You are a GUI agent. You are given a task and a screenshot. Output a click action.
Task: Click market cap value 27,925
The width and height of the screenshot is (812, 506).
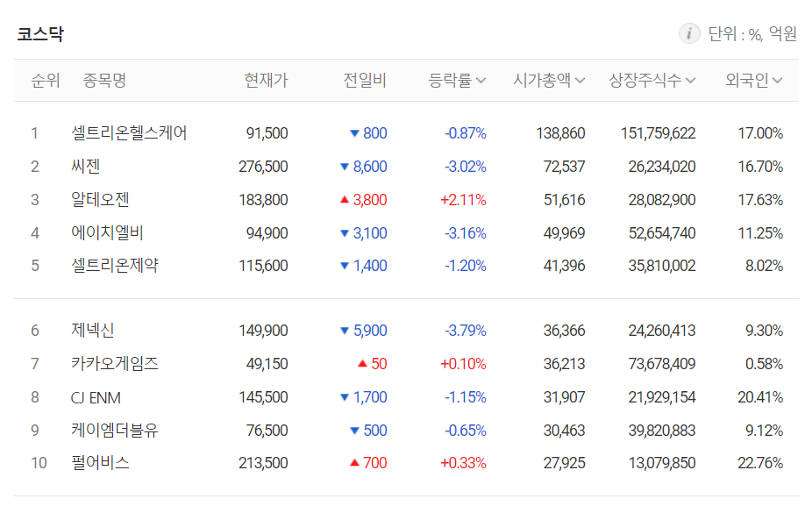tap(564, 463)
